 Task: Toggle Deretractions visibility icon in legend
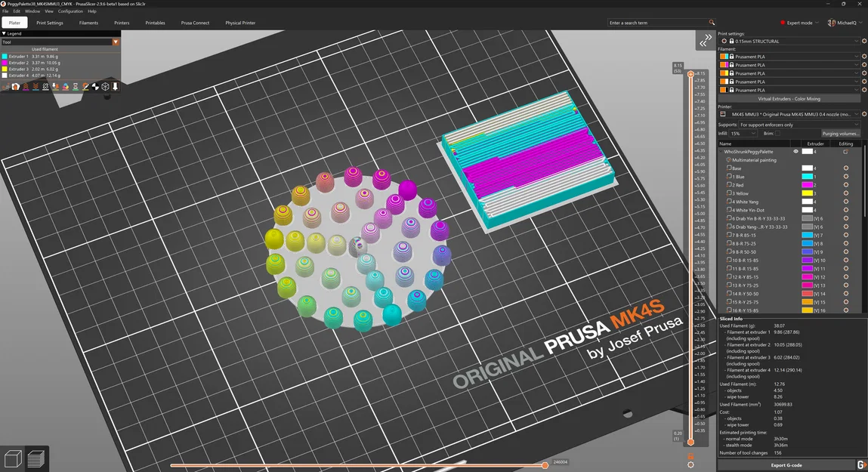36,87
